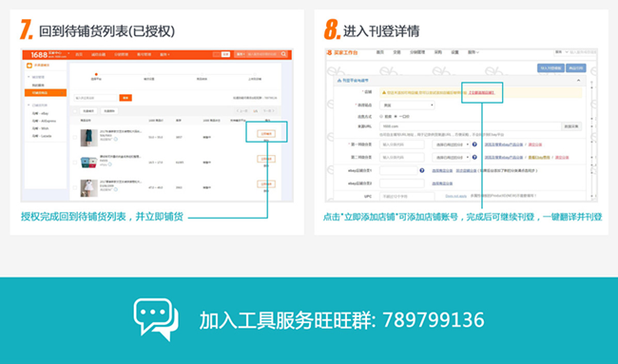Viewport: 618px width, 364px height.
Task: Open 首页 in 1688 orange navigation bar
Action: [x=79, y=54]
